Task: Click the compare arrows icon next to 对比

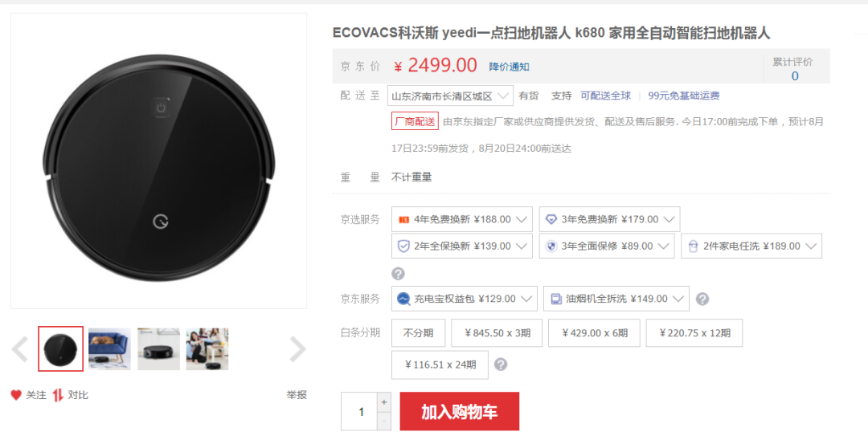Action: point(58,395)
